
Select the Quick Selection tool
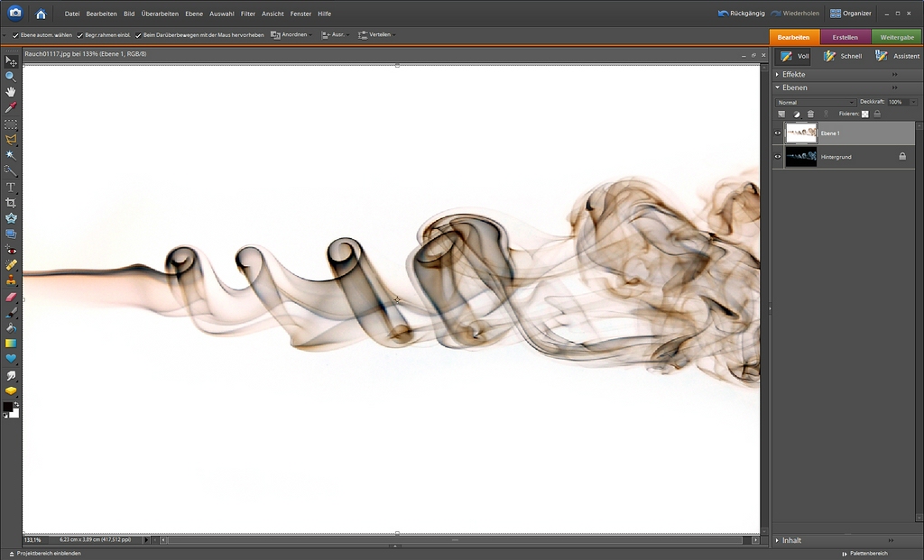[11, 170]
